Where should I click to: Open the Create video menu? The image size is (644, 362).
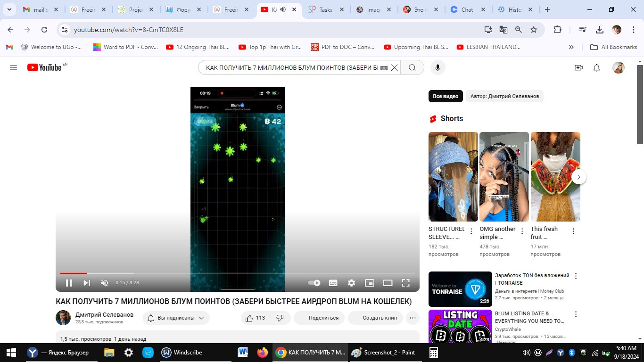point(578,67)
